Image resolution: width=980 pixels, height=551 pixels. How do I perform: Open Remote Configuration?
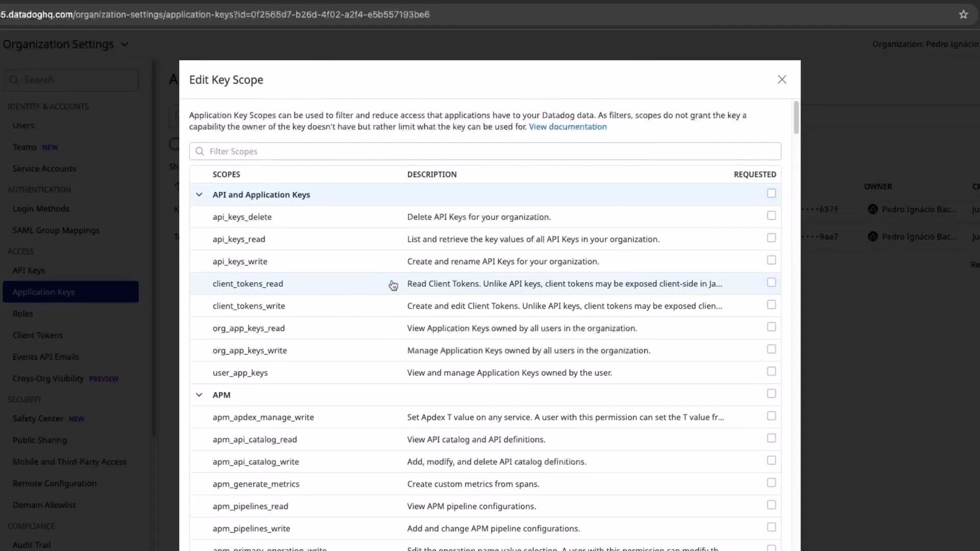coord(55,484)
